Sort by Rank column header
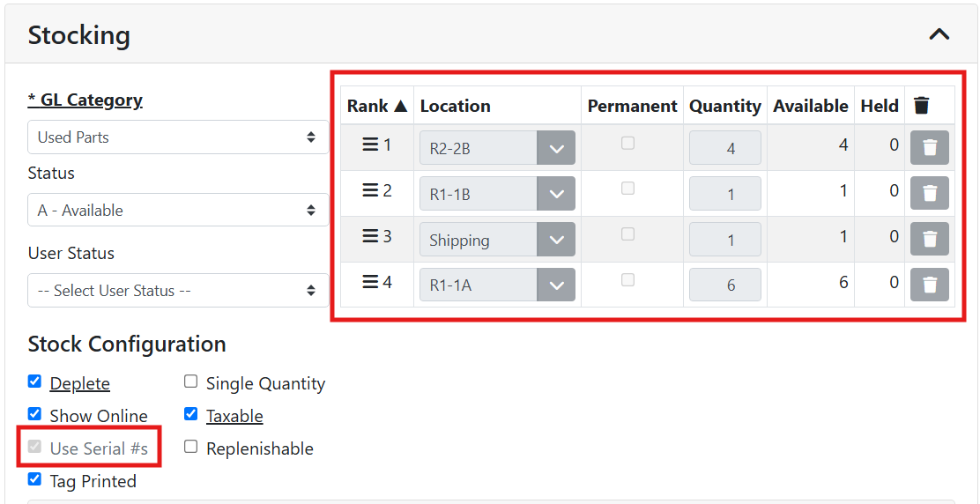 coord(377,106)
